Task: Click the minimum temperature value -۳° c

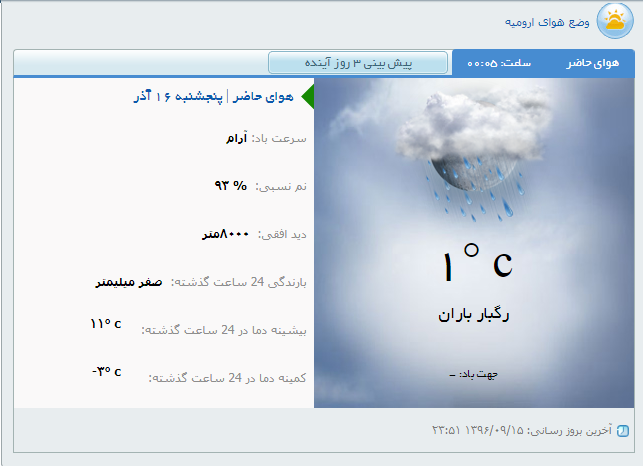Action: point(107,372)
